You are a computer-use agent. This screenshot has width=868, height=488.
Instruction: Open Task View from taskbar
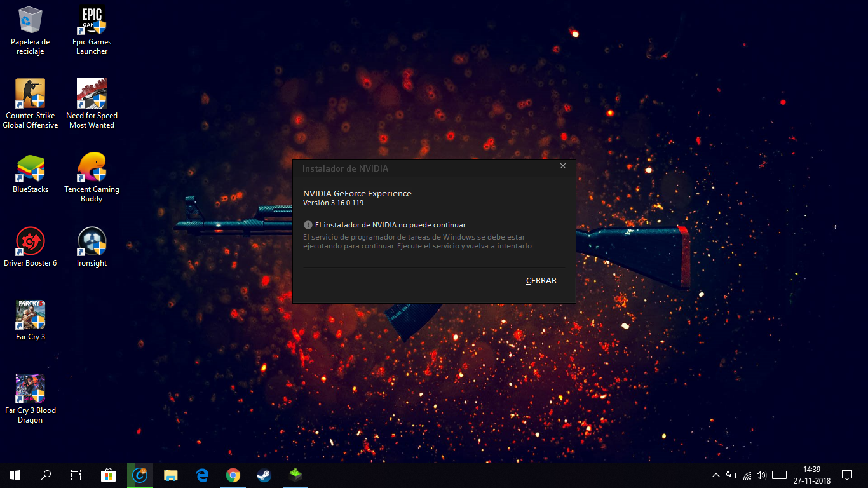click(76, 475)
